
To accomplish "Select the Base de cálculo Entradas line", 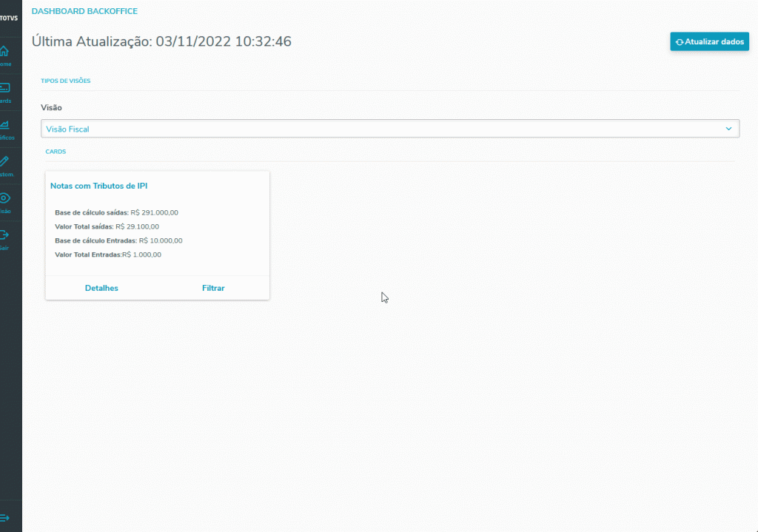I will [118, 240].
